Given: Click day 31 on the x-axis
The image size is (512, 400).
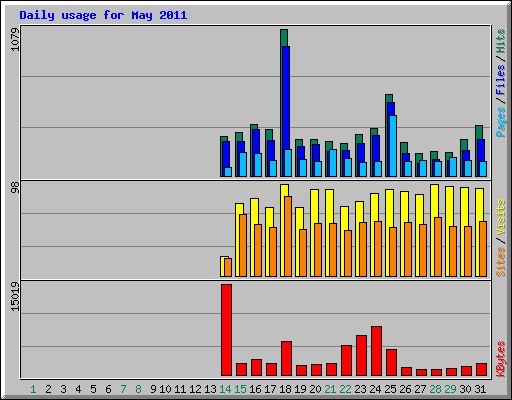Looking at the screenshot, I should point(480,389).
